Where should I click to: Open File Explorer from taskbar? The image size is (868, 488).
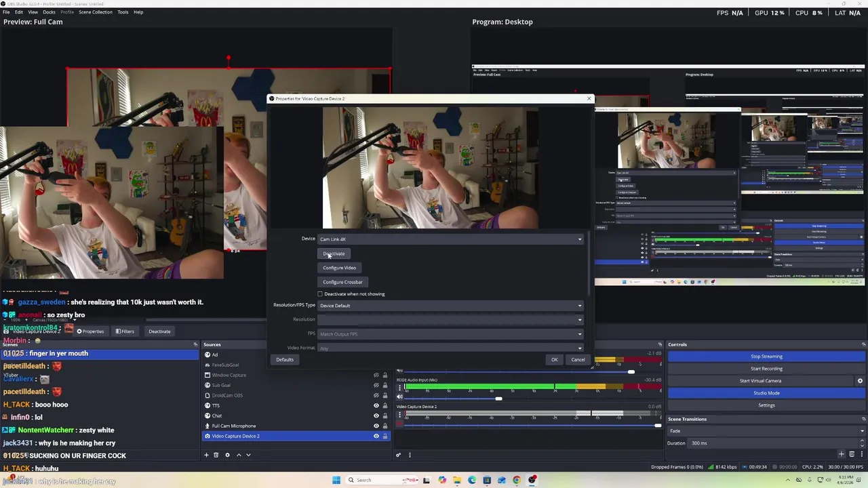click(457, 480)
